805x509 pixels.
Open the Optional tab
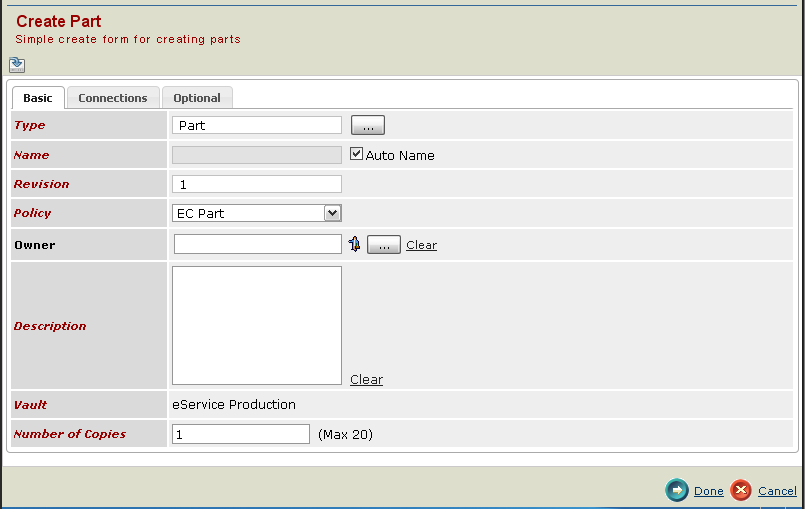197,98
